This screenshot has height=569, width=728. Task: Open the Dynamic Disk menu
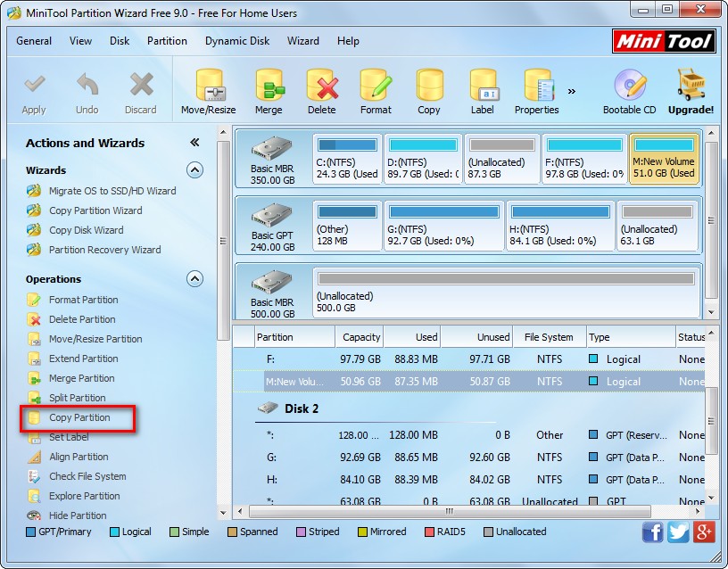click(x=237, y=41)
